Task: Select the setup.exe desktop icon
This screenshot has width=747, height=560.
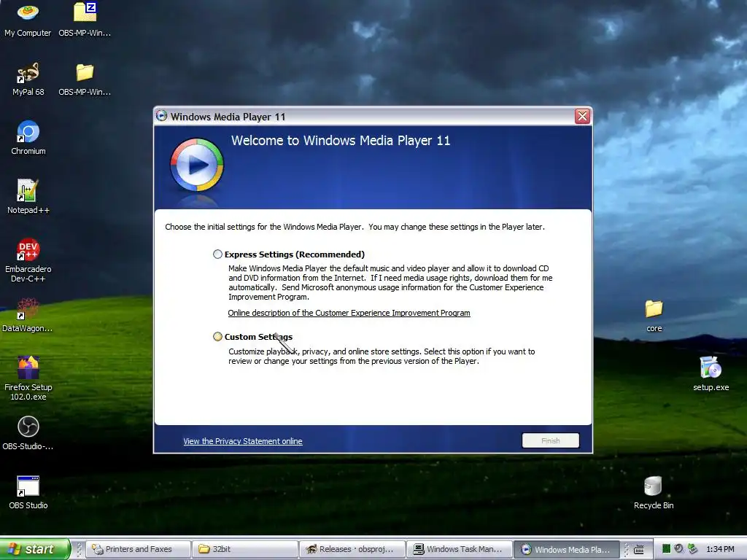Action: 711,374
